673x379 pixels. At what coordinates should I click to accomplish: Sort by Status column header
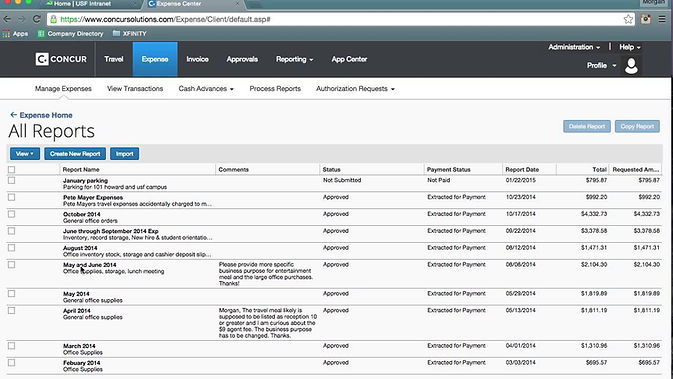[x=331, y=170]
